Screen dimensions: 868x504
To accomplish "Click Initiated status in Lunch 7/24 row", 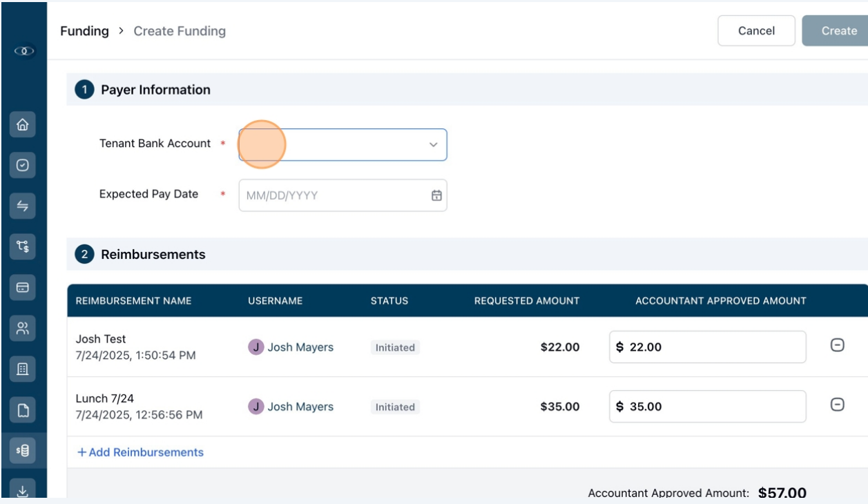I will pos(395,407).
